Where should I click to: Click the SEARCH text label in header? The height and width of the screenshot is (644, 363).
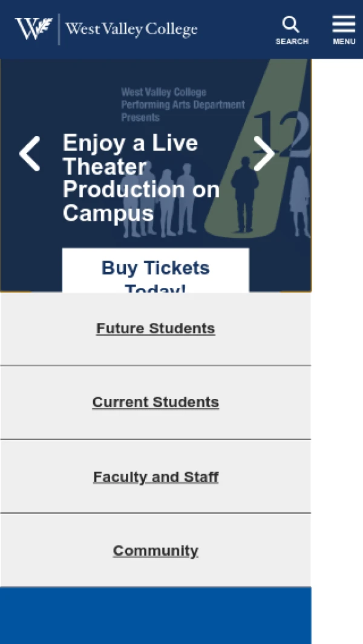pos(292,42)
